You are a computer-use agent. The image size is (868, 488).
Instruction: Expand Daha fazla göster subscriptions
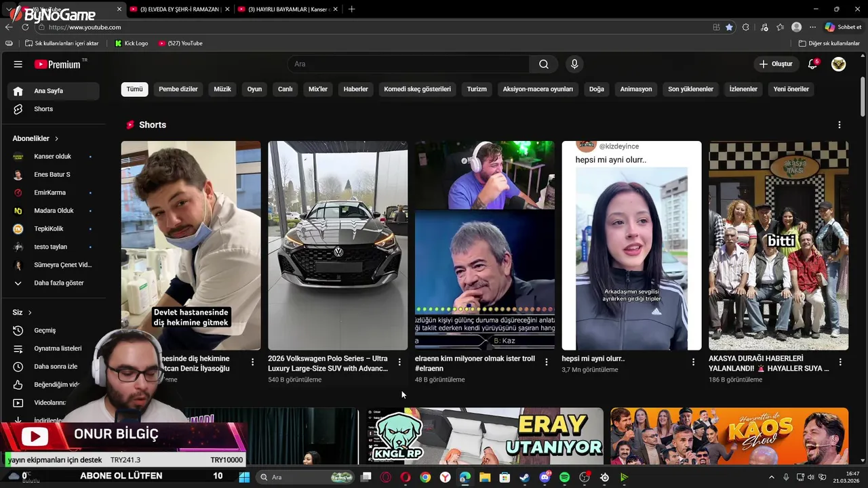53,283
